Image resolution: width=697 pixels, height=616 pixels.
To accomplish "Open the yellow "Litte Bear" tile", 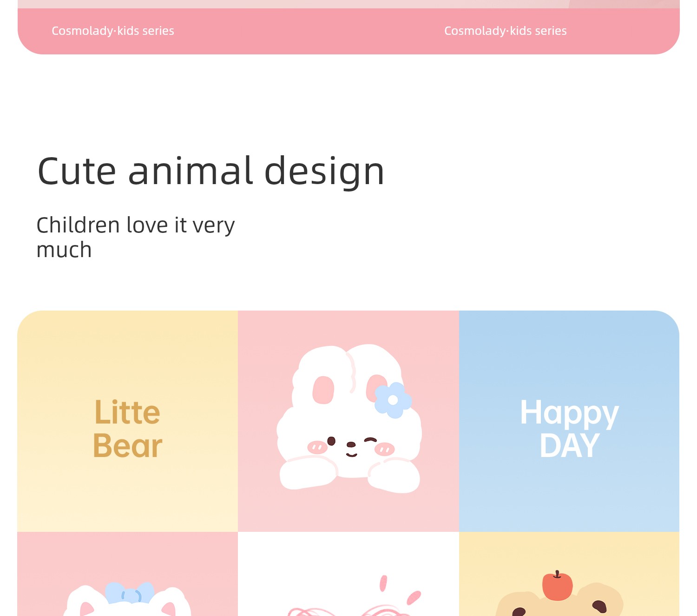I will (128, 421).
